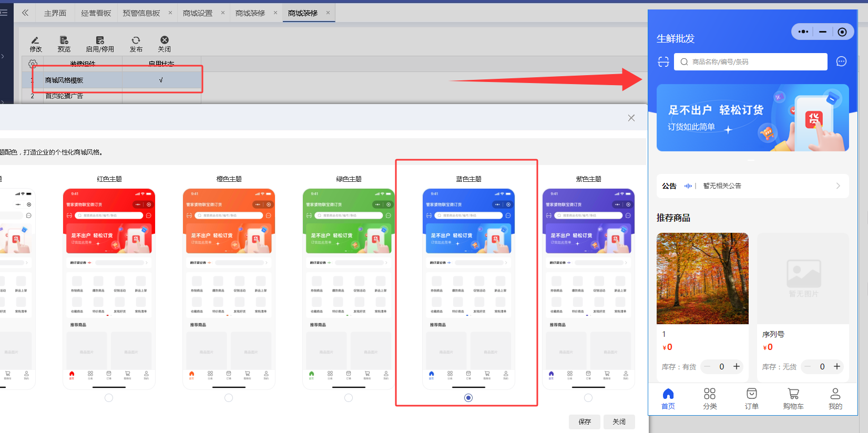Select the green theme radio button
This screenshot has height=433, width=868.
click(349, 398)
